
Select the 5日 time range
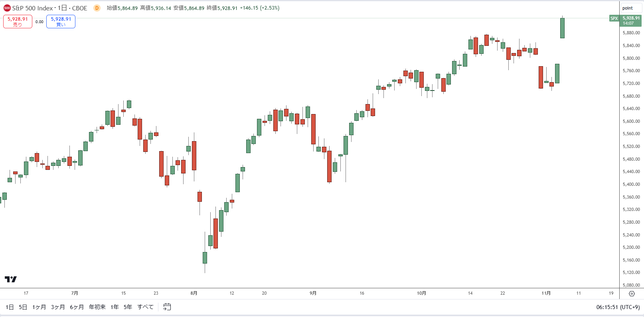[23, 307]
